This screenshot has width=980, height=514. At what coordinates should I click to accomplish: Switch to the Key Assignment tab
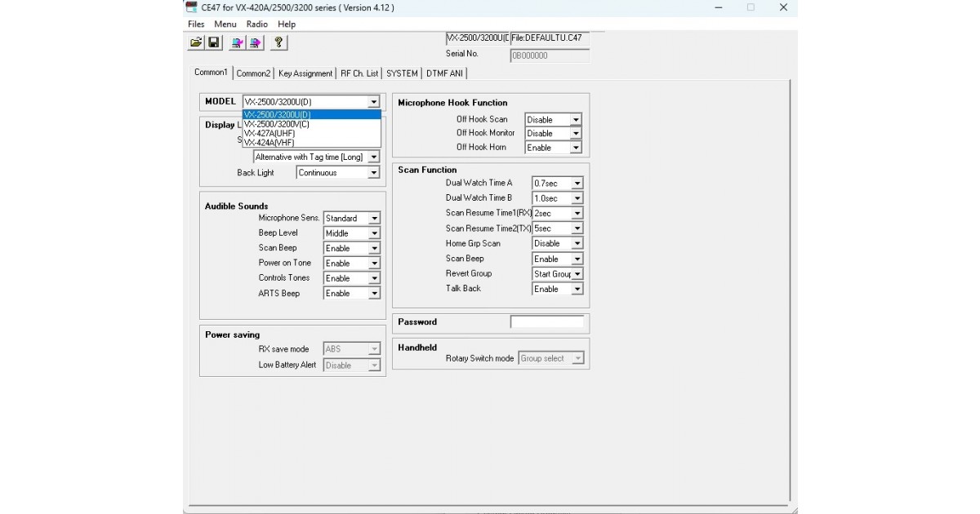[305, 73]
